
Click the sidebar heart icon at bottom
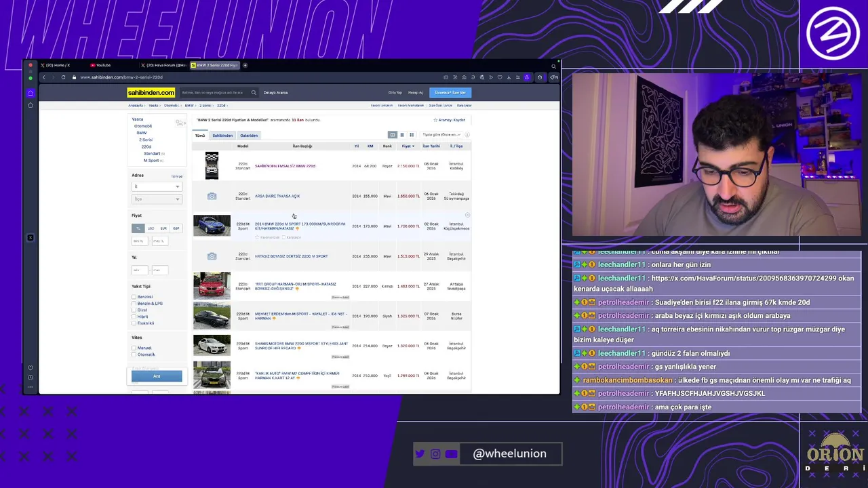pyautogui.click(x=30, y=368)
